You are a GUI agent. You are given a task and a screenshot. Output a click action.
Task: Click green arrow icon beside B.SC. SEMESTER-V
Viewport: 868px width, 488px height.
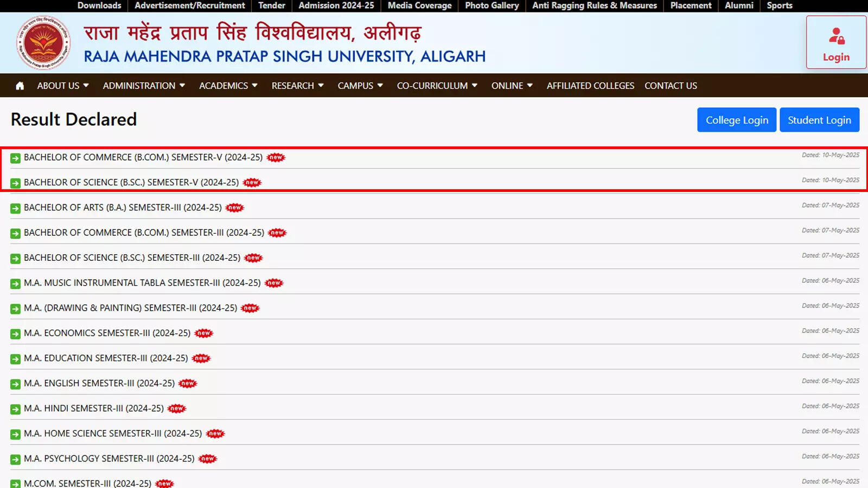(x=16, y=183)
